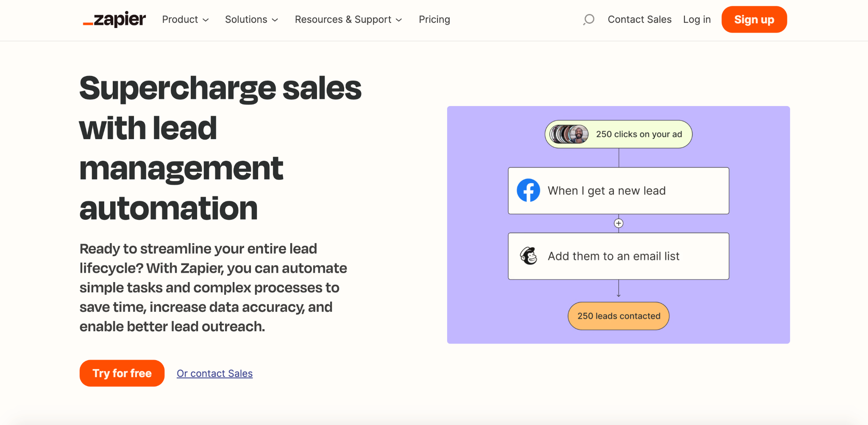Click the Try for free button
The width and height of the screenshot is (868, 425).
(122, 373)
